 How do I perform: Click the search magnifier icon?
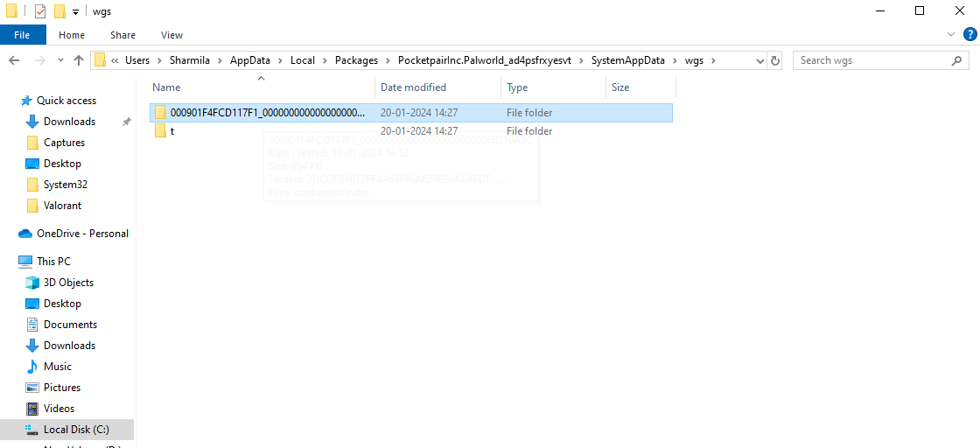[956, 60]
